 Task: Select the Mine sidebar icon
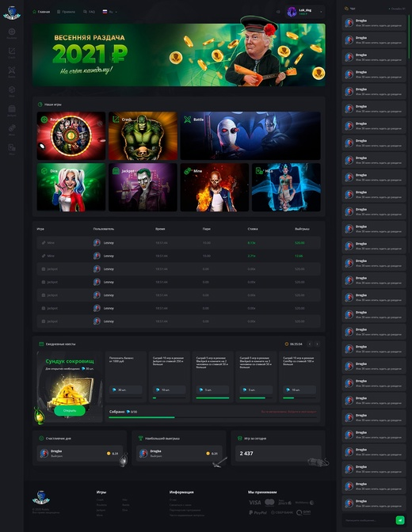(12, 130)
